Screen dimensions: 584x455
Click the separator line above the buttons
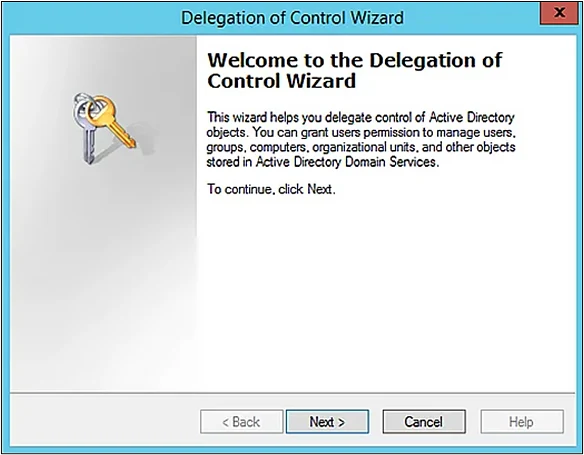292,392
